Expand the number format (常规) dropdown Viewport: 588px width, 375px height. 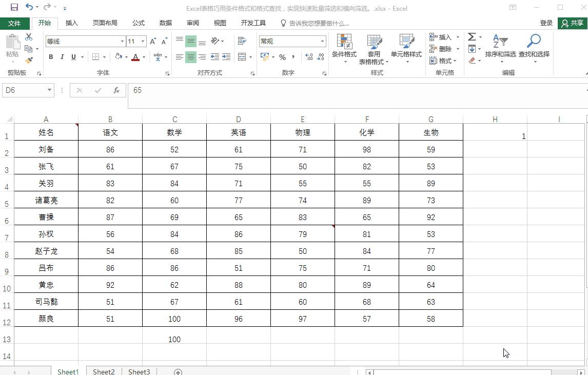321,41
